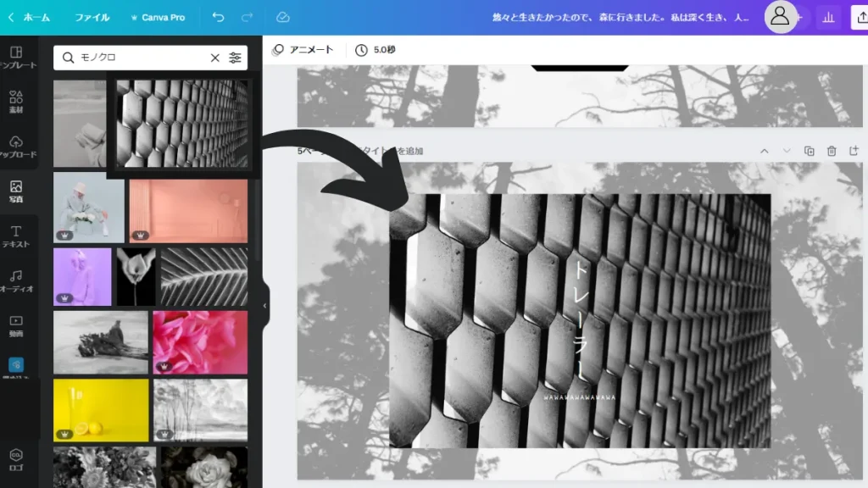
Task: Select the vertical トレーラー text
Action: pos(580,319)
